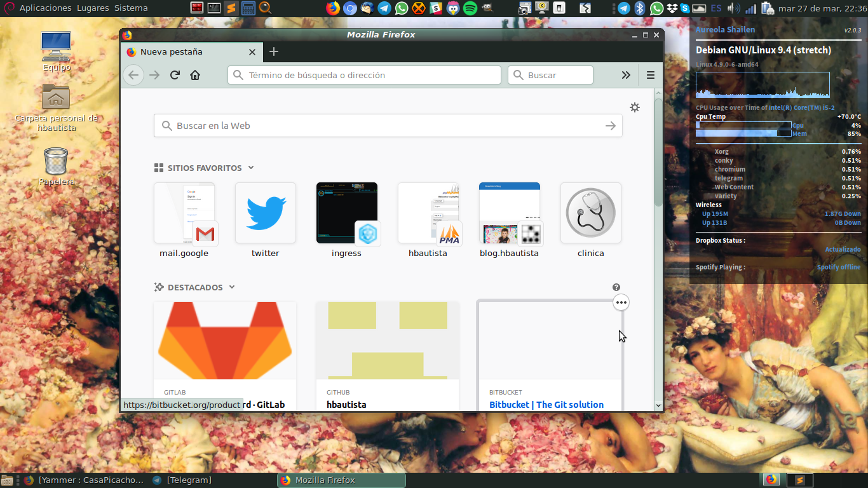
Task: Click the Firefox page vertical scrollbar
Action: point(658,152)
